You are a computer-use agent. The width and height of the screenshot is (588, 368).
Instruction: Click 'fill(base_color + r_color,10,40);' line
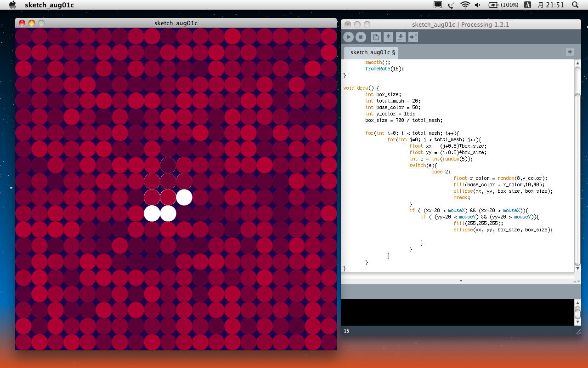pos(499,185)
